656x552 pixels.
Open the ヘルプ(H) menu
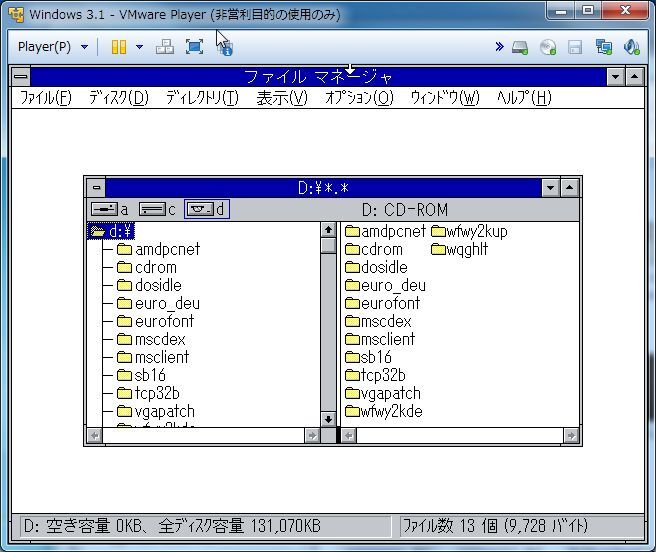[x=524, y=98]
